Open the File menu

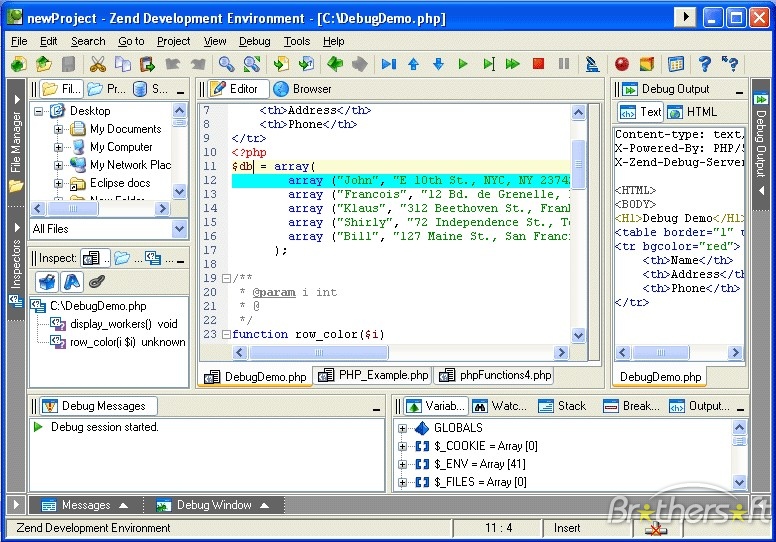pos(19,42)
